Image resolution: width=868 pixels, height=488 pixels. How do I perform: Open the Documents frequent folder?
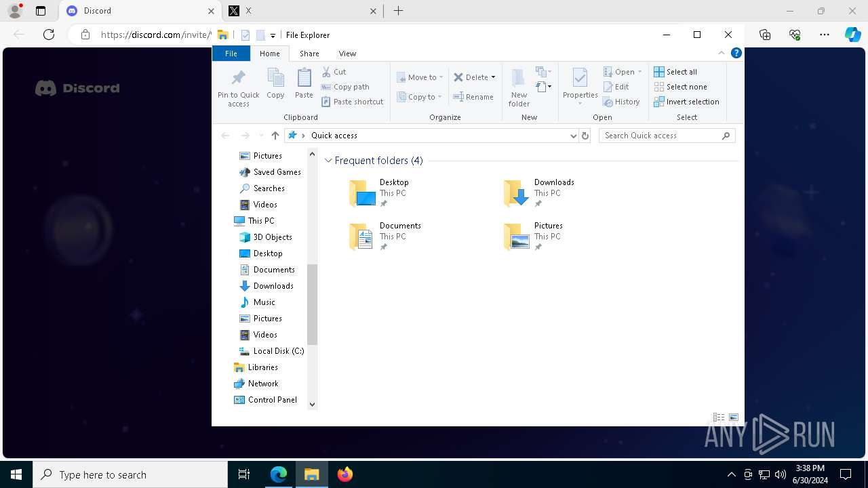(385, 237)
